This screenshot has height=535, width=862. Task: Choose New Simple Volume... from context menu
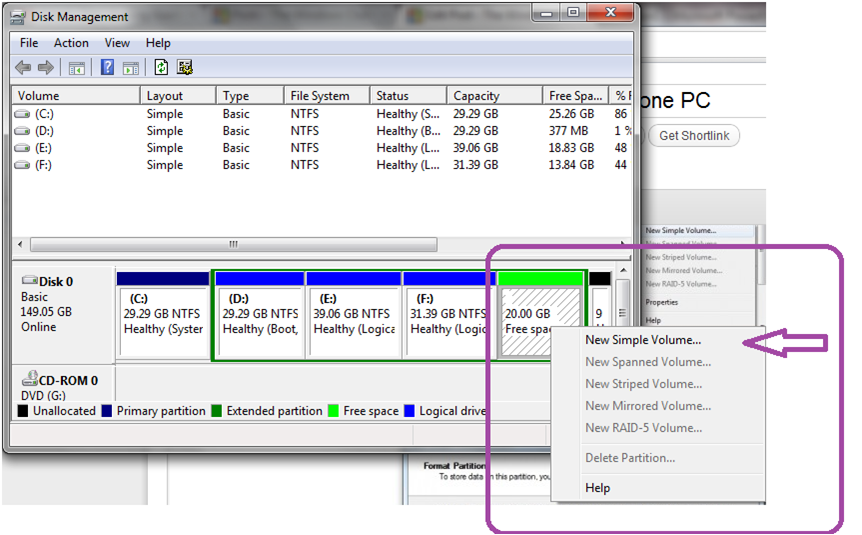pos(643,340)
